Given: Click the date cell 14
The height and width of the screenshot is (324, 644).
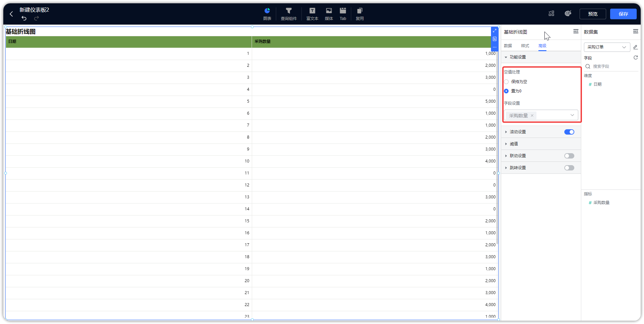Looking at the screenshot, I should (247, 209).
